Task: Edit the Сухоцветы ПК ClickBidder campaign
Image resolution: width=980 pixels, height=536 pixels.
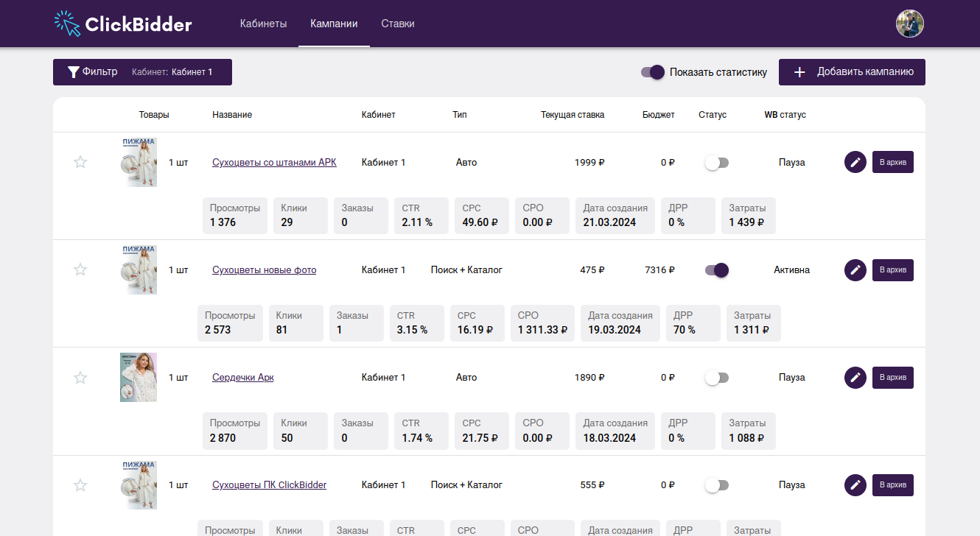Action: click(x=855, y=485)
